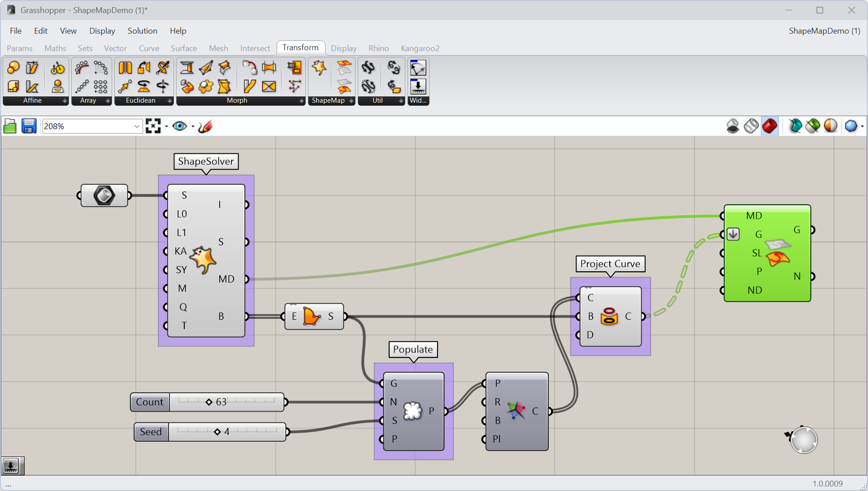The width and height of the screenshot is (868, 491).
Task: Click the compass navigation widget on canvas
Action: (x=803, y=440)
